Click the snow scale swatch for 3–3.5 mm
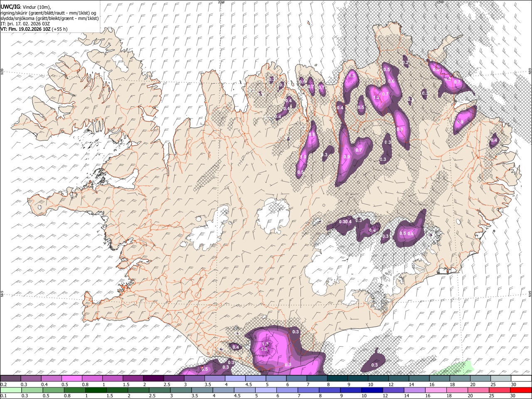 [194, 379]
